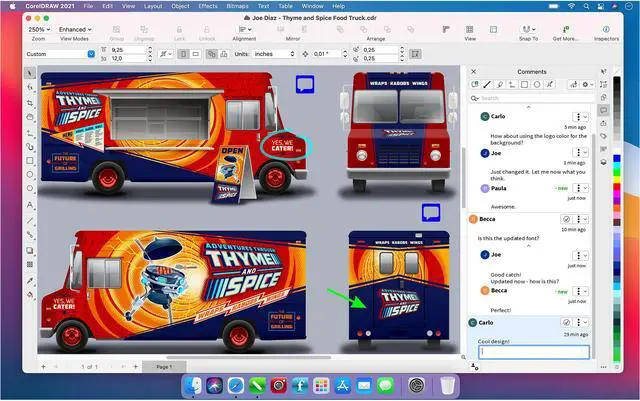Select the Crop tool in the toolbox
Image resolution: width=640 pixels, height=401 pixels.
(30, 102)
